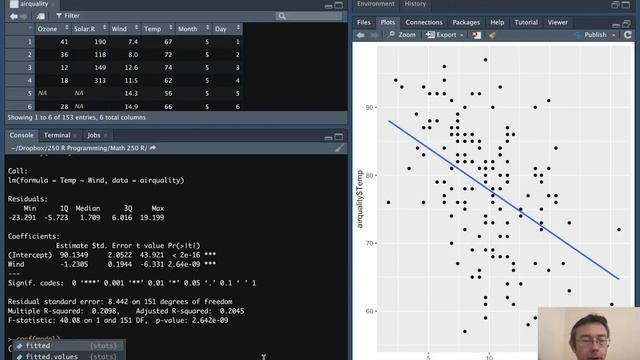Clear the console with the broom icon
This screenshot has width=640, height=360.
click(339, 148)
